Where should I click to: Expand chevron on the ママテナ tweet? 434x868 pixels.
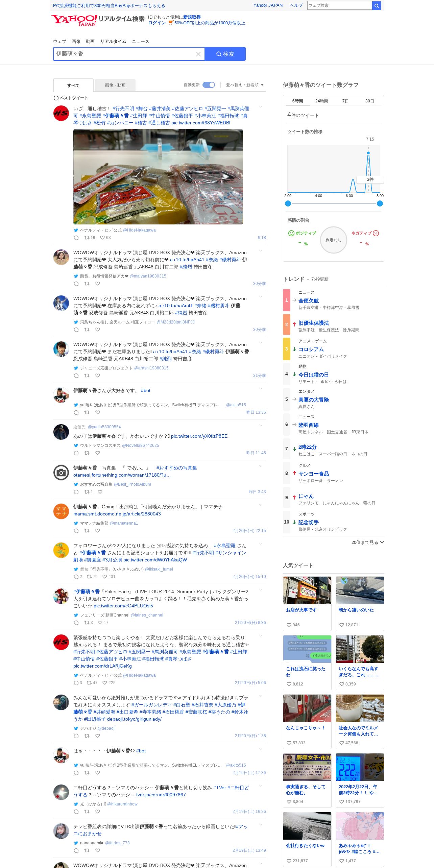[261, 505]
